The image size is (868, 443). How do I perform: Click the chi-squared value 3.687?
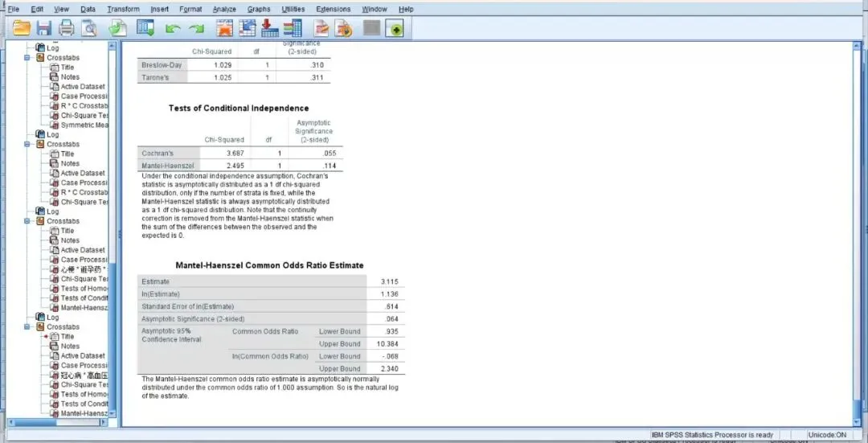pos(235,153)
